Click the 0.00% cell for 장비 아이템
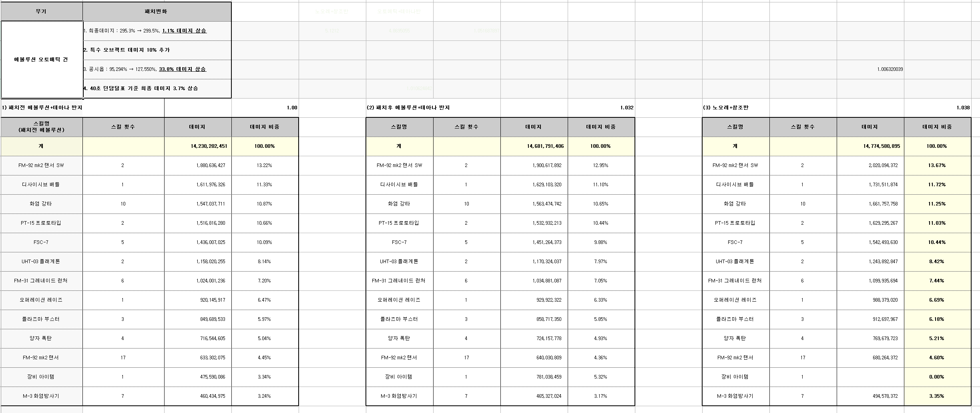The width and height of the screenshot is (980, 413). pos(937,377)
